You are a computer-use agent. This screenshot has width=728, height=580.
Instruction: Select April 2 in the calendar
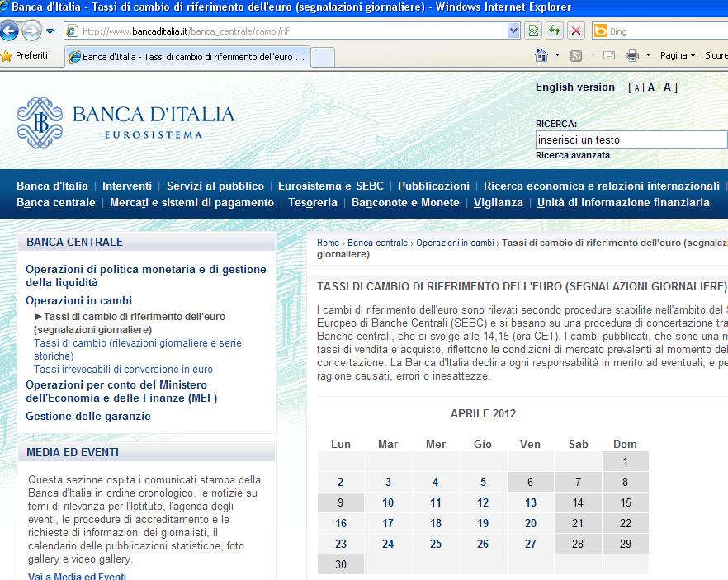coord(340,482)
